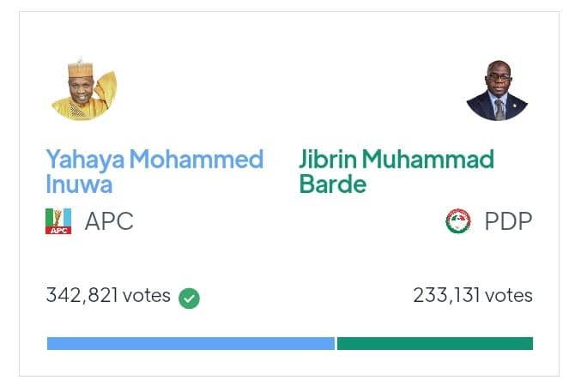Click the yellow cap in Inuwa's photo

point(79,68)
